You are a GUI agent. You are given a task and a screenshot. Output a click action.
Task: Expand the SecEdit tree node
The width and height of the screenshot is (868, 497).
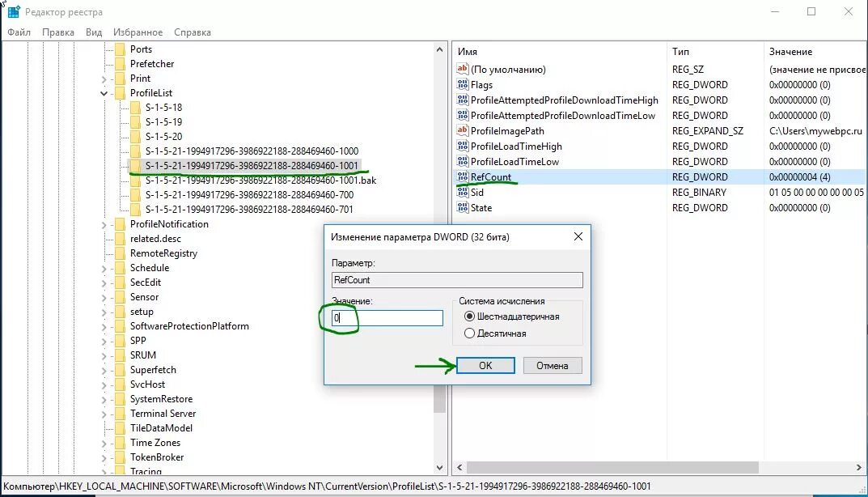coord(104,282)
